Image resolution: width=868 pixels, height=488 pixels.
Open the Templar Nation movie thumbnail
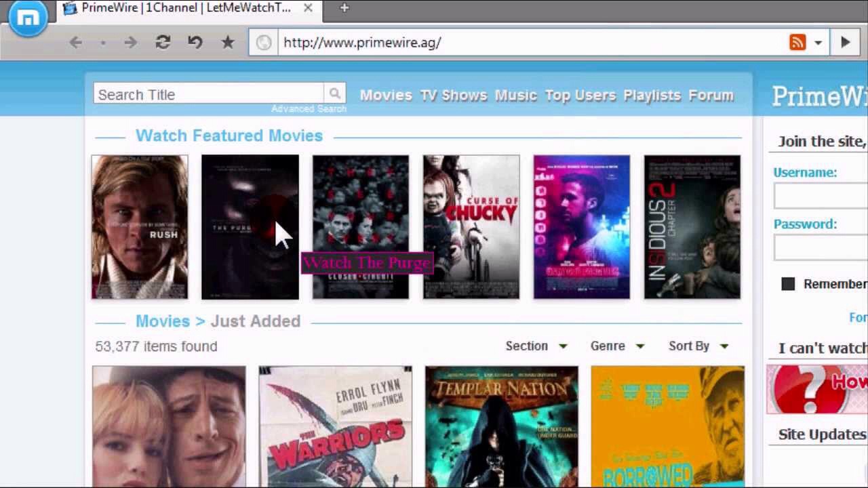[x=502, y=427]
